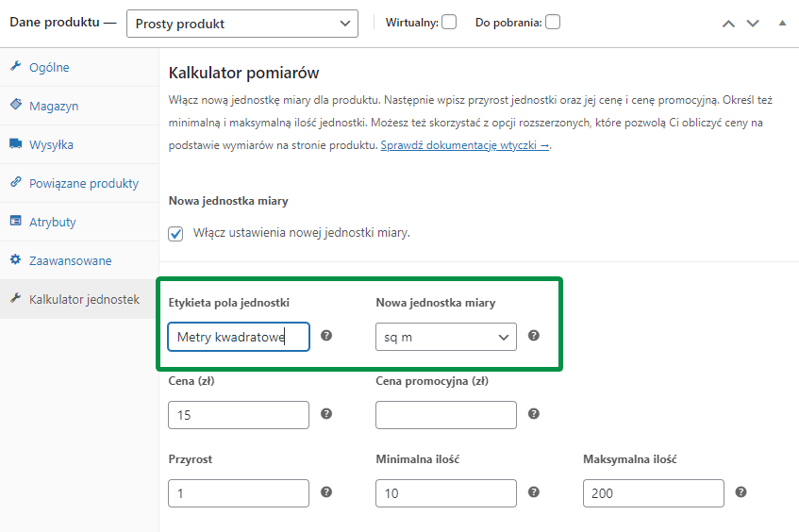Screen dimensions: 799x532
Task: Click help icon next to Przyrost field
Action: (x=326, y=492)
